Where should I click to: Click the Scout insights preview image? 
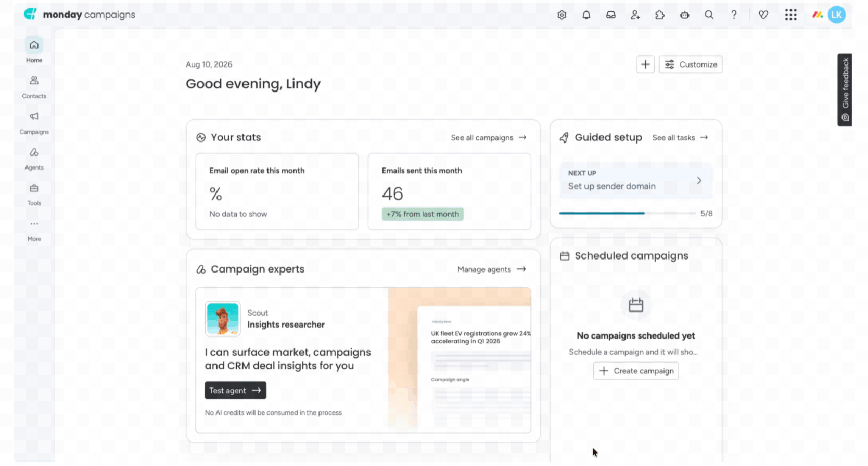point(459,360)
